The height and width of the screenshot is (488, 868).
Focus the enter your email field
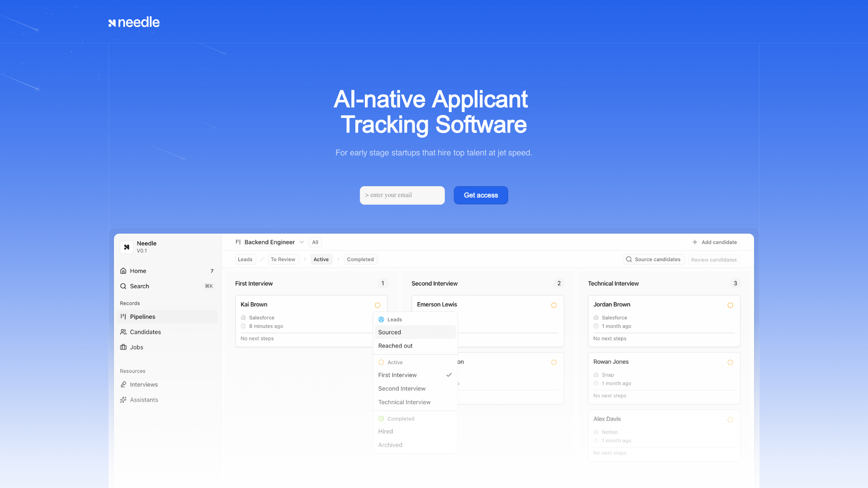[402, 195]
